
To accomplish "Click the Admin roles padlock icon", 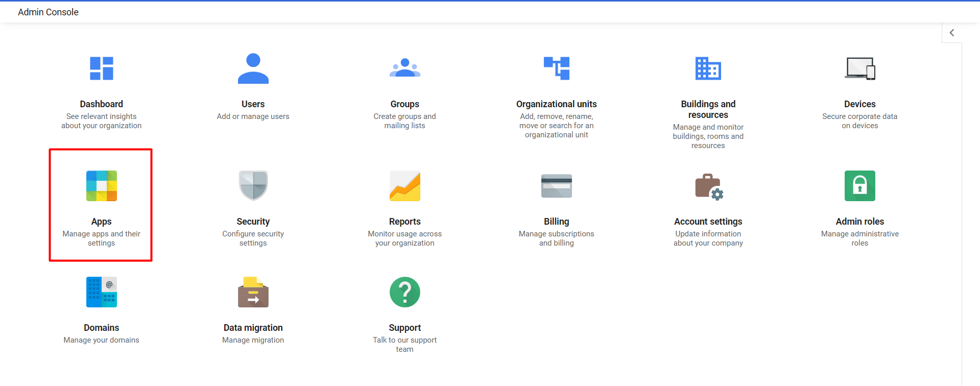I will tap(860, 186).
